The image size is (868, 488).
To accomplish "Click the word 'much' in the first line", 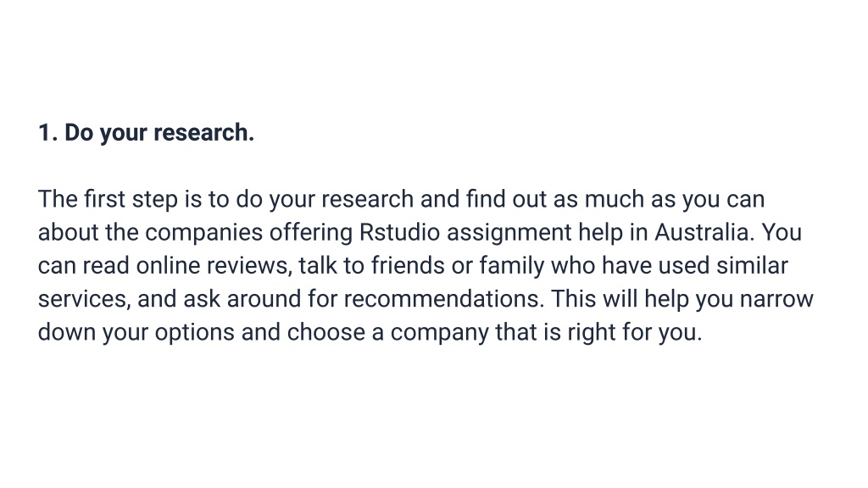I will click(x=615, y=199).
